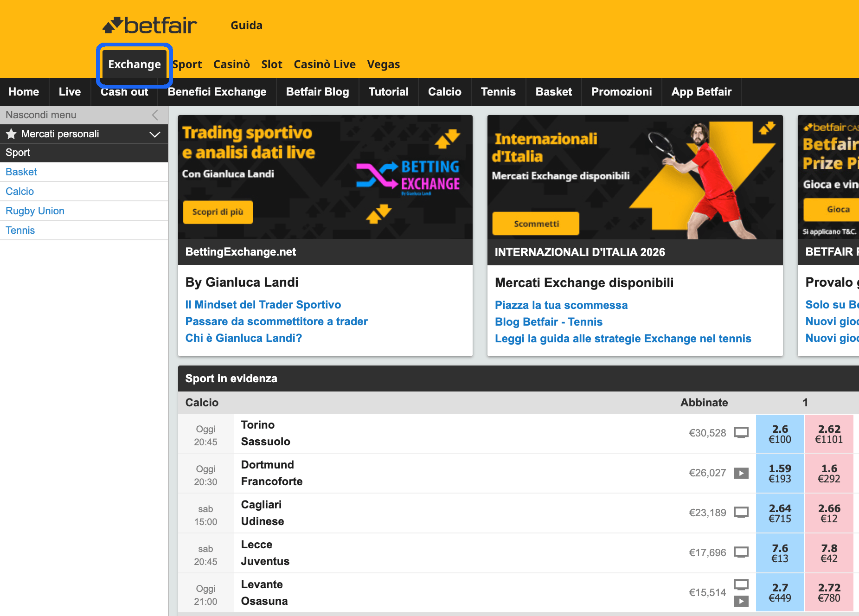859x616 pixels.
Task: Open the Tutorial menu item
Action: 389,92
